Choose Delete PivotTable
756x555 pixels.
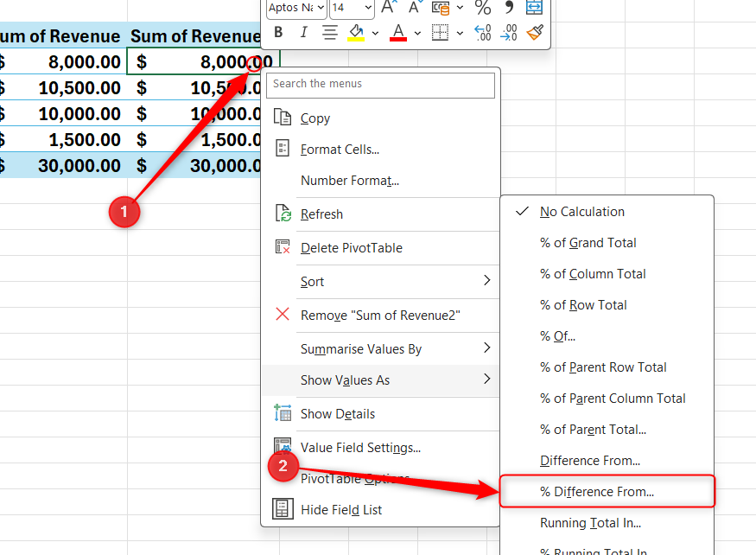coord(380,247)
